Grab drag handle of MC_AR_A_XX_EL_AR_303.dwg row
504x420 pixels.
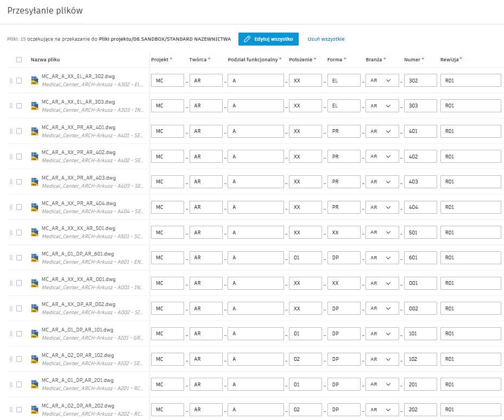(x=10, y=106)
